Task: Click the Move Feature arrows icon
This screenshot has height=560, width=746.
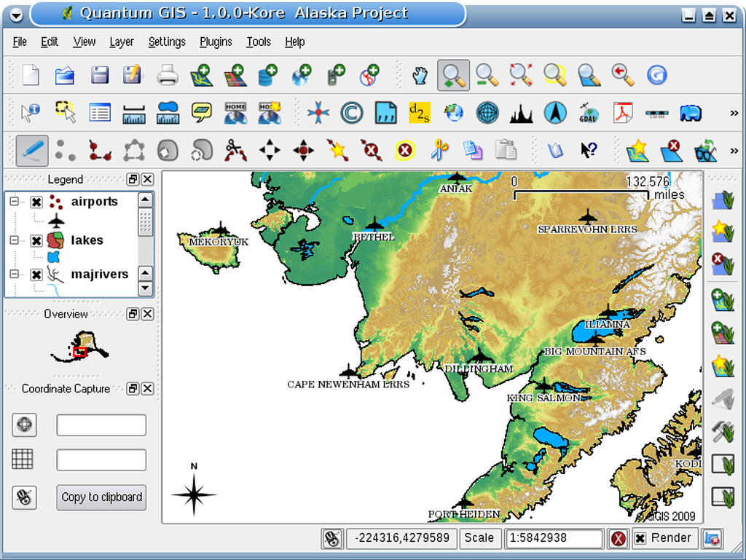Action: (x=270, y=151)
